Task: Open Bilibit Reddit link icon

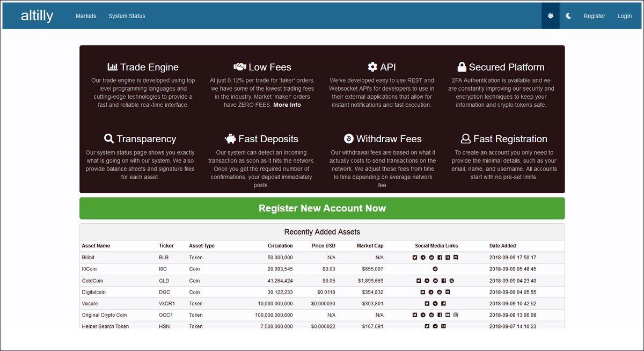Action: point(431,258)
